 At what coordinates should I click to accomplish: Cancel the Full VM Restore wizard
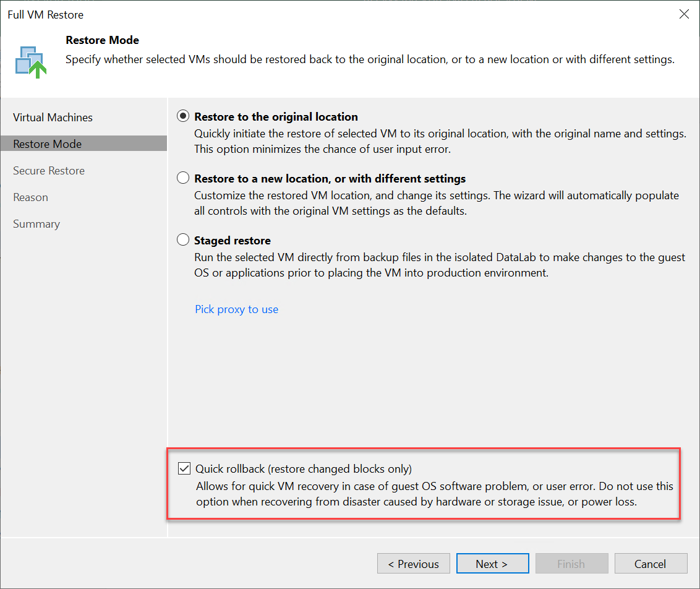click(651, 564)
